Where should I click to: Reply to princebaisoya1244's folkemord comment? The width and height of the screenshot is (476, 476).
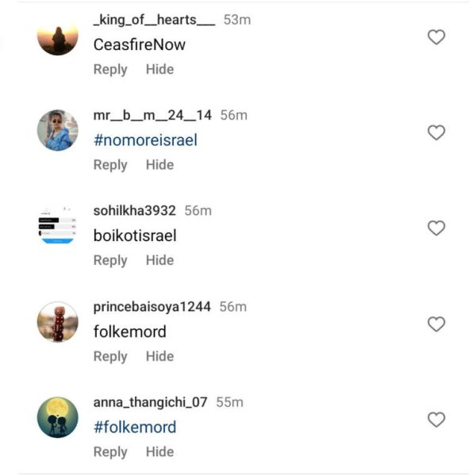110,356
